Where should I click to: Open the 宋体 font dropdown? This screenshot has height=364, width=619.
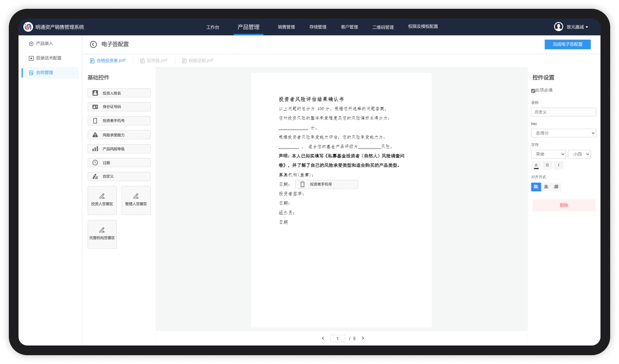click(548, 154)
